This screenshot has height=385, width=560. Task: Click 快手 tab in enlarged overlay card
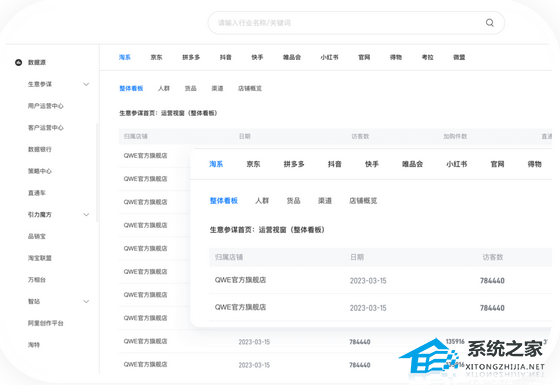click(372, 164)
